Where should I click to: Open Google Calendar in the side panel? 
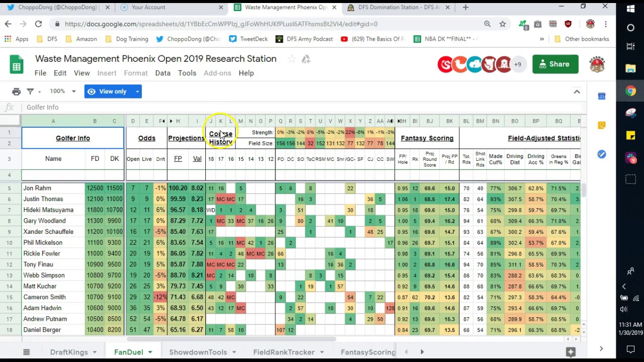(x=602, y=96)
